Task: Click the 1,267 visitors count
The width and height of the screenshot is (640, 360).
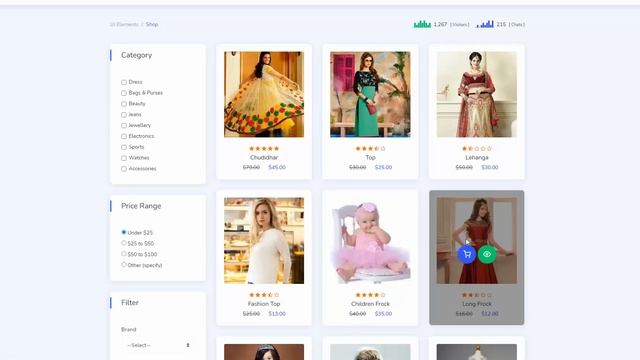Action: pyautogui.click(x=440, y=24)
